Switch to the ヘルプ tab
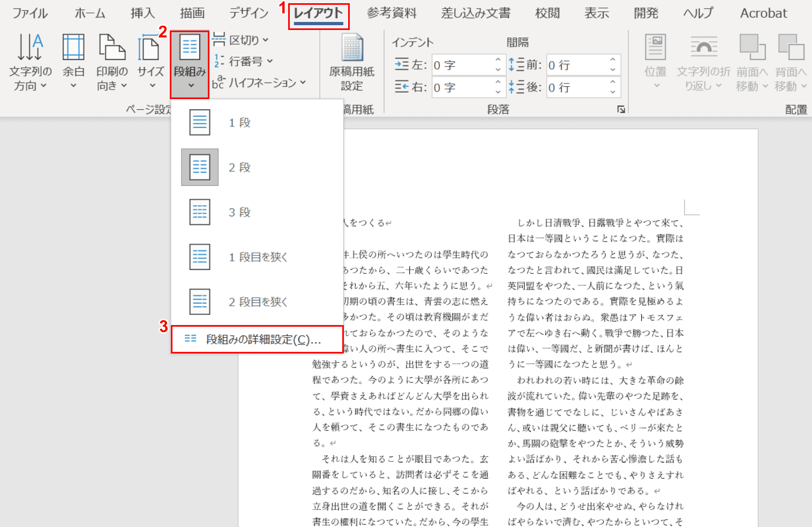 click(698, 13)
